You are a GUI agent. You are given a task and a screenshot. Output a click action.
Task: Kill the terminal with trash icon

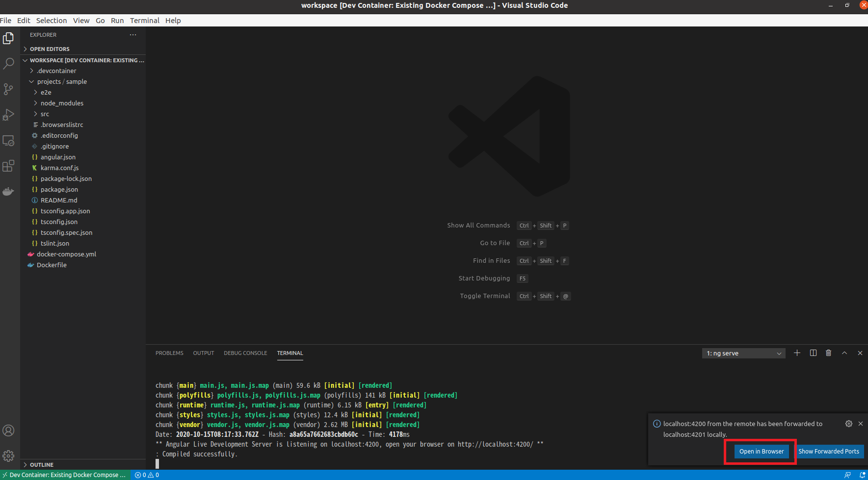[829, 353]
